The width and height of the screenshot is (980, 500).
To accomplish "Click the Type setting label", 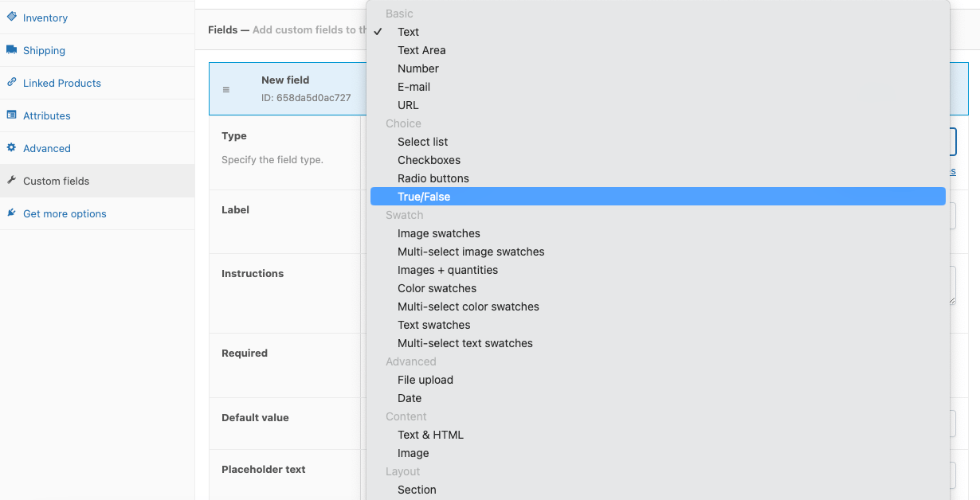I will 234,136.
